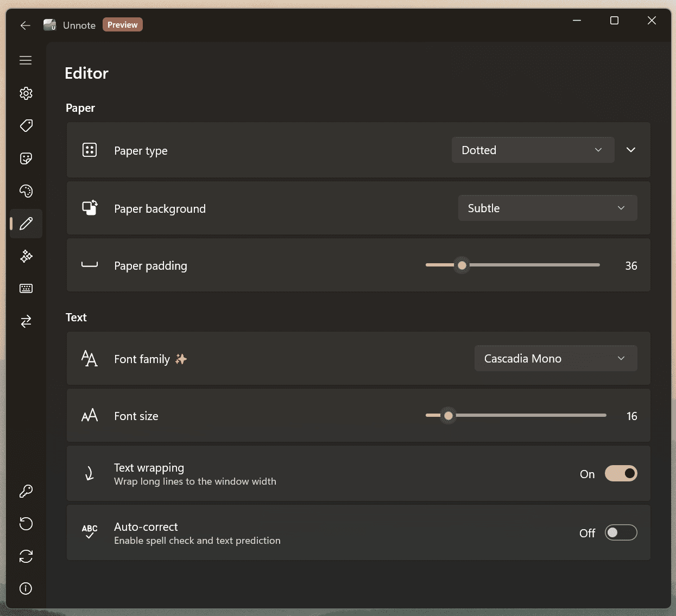This screenshot has height=616, width=676.
Task: Open the Paper background dropdown
Action: click(x=547, y=208)
